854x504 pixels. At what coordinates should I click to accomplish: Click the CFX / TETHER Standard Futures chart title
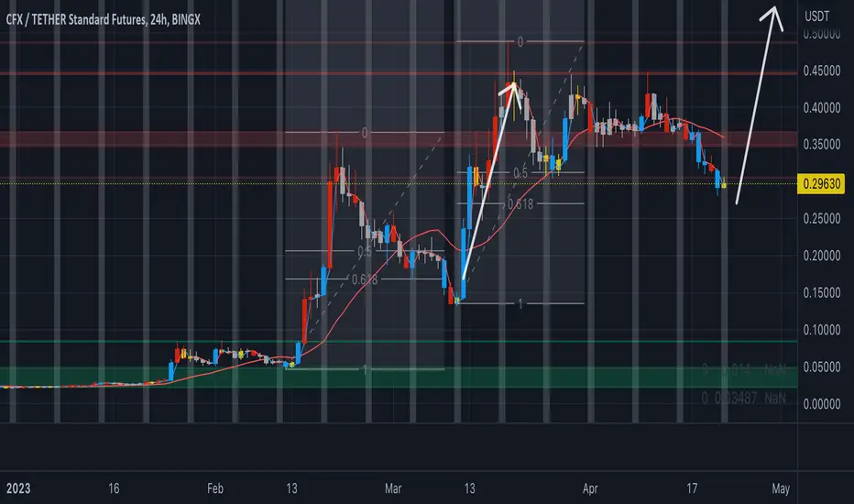(103, 19)
